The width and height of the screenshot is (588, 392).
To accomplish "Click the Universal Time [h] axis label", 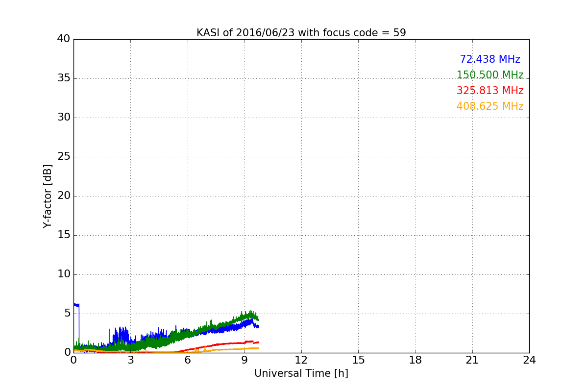I will (301, 373).
